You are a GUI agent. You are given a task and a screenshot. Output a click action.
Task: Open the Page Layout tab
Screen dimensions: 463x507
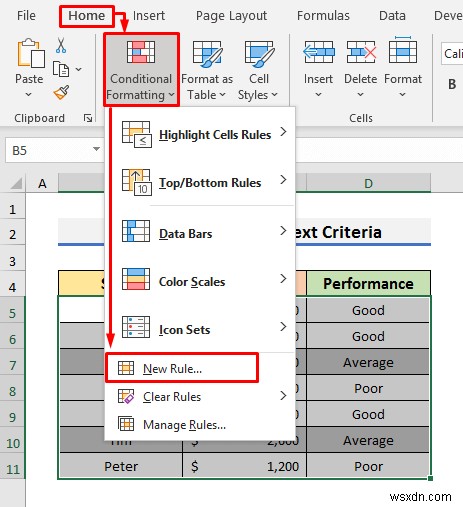click(231, 16)
